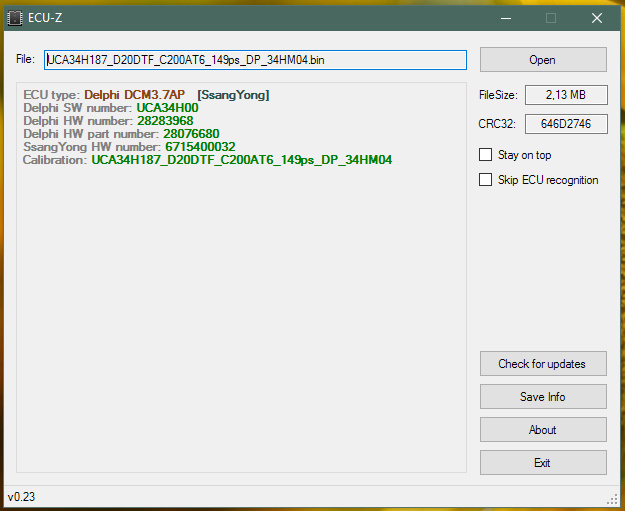Click the FileSize: label
Screen dimensions: 625x511
[498, 95]
